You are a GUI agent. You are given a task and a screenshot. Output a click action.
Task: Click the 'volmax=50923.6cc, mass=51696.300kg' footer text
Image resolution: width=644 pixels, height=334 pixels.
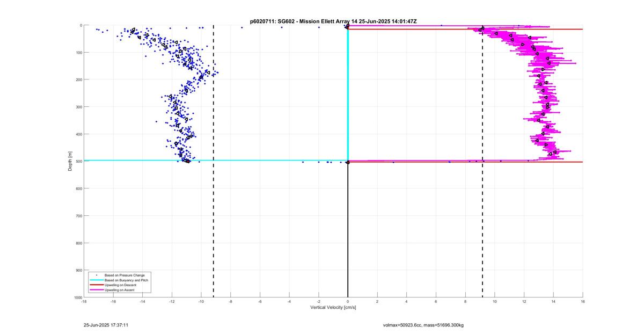coord(423,325)
